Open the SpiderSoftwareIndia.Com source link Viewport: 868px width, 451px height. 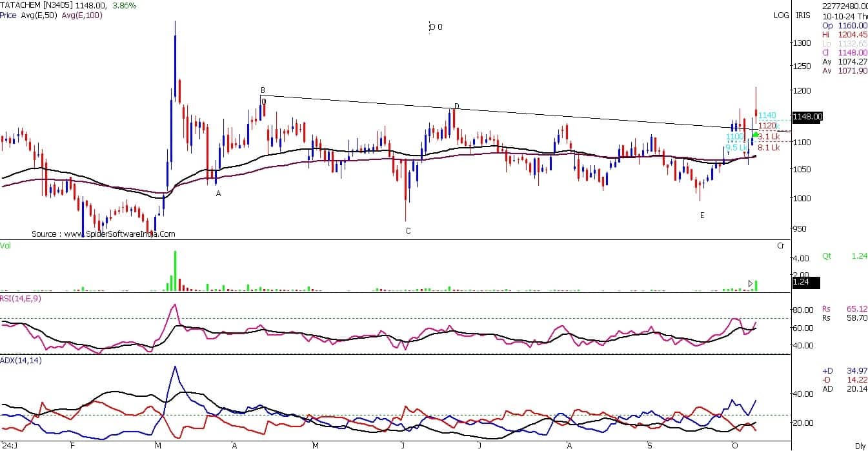(x=103, y=234)
